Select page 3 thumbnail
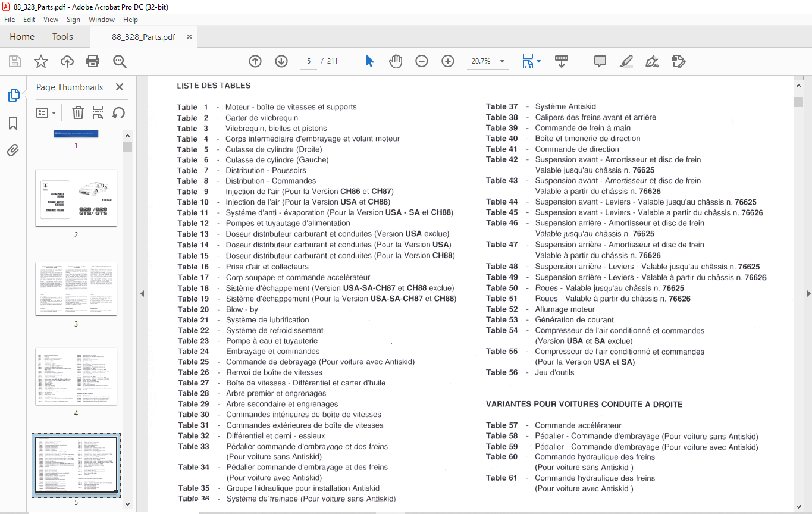Screen dimensions: 812x514 tap(76, 289)
